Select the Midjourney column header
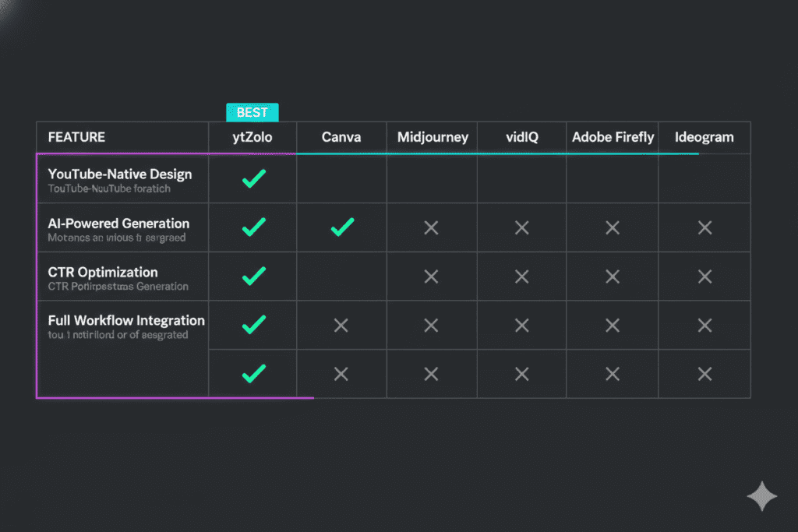The width and height of the screenshot is (798, 532). click(x=433, y=137)
